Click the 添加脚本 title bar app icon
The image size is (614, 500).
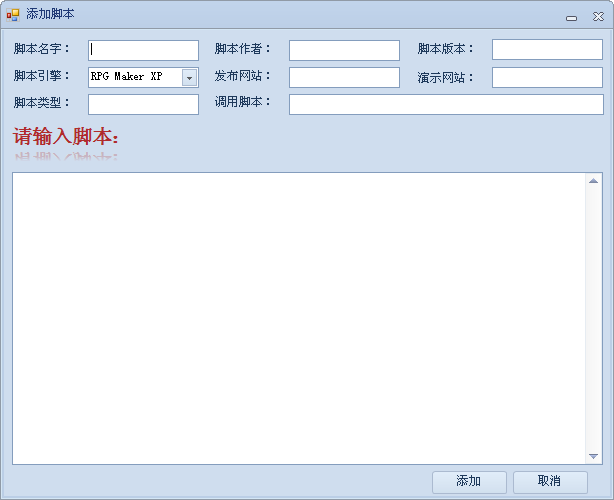point(13,15)
